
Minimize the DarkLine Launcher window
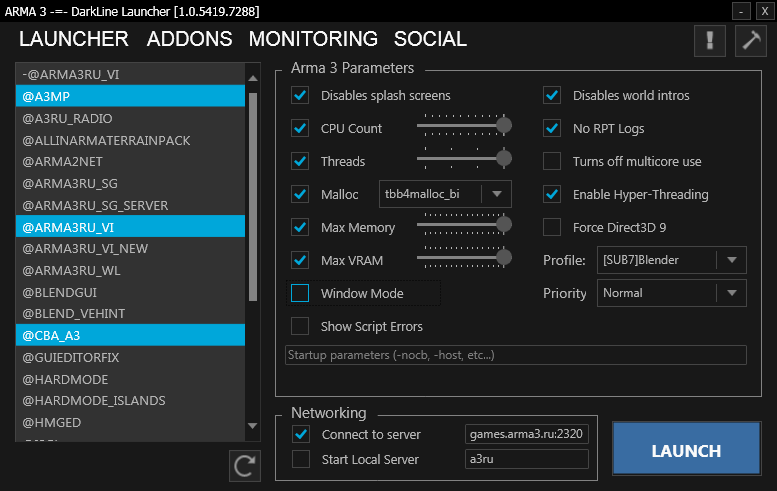(x=741, y=11)
